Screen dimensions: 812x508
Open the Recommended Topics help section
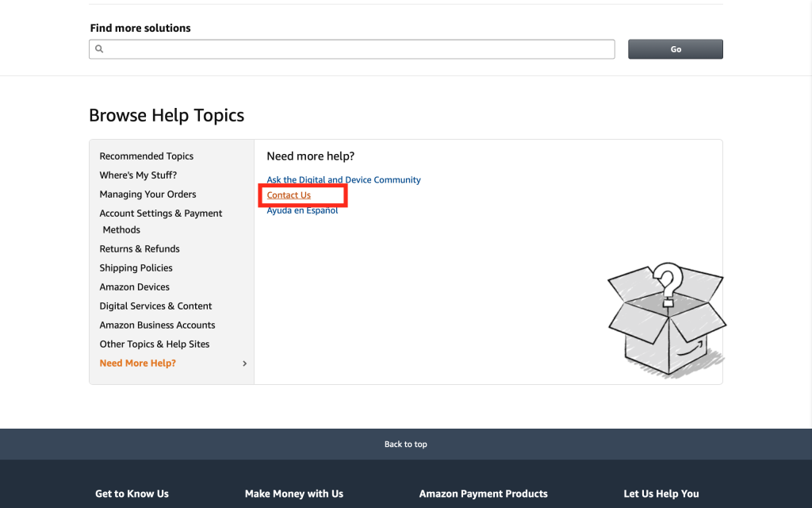tap(147, 156)
